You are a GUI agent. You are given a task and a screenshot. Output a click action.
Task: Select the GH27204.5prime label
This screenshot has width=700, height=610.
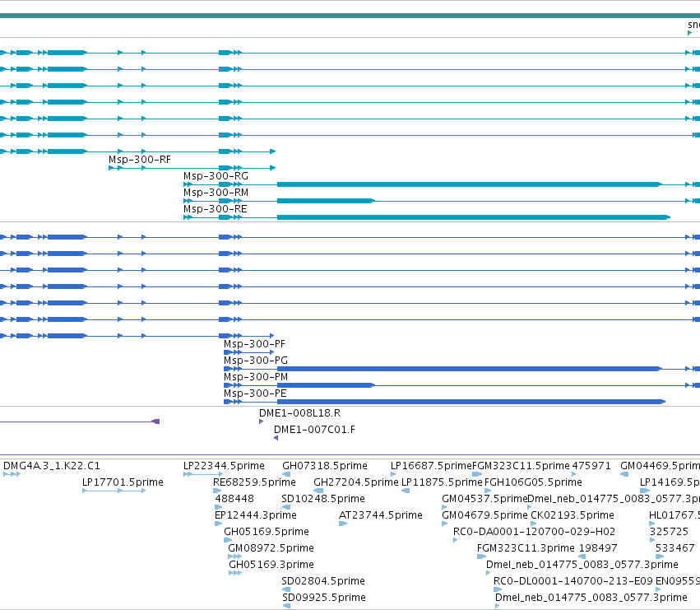(x=356, y=482)
